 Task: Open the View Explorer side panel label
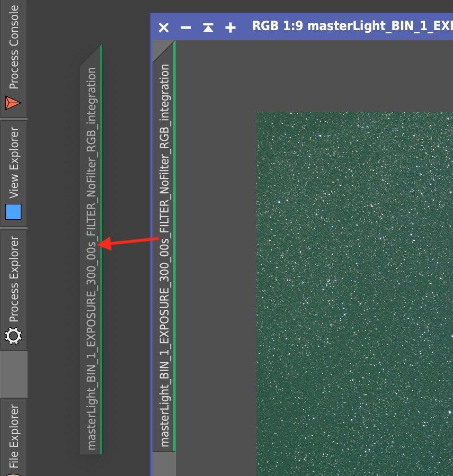[14, 161]
